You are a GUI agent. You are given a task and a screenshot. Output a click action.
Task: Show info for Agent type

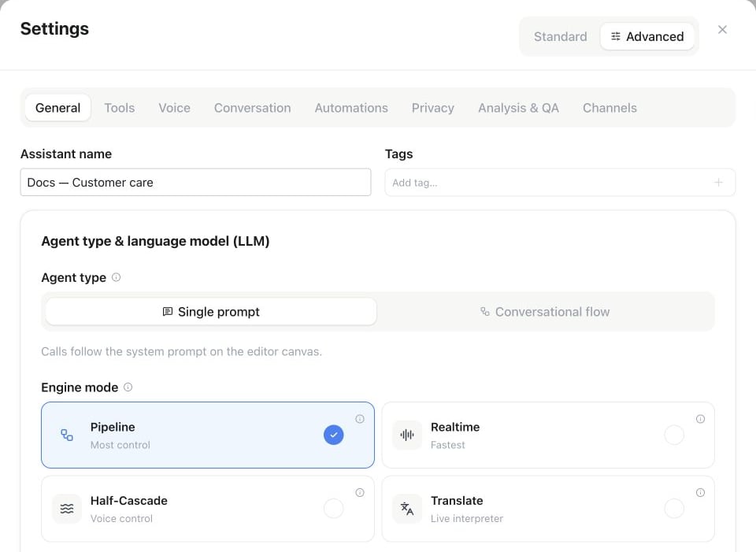point(117,277)
